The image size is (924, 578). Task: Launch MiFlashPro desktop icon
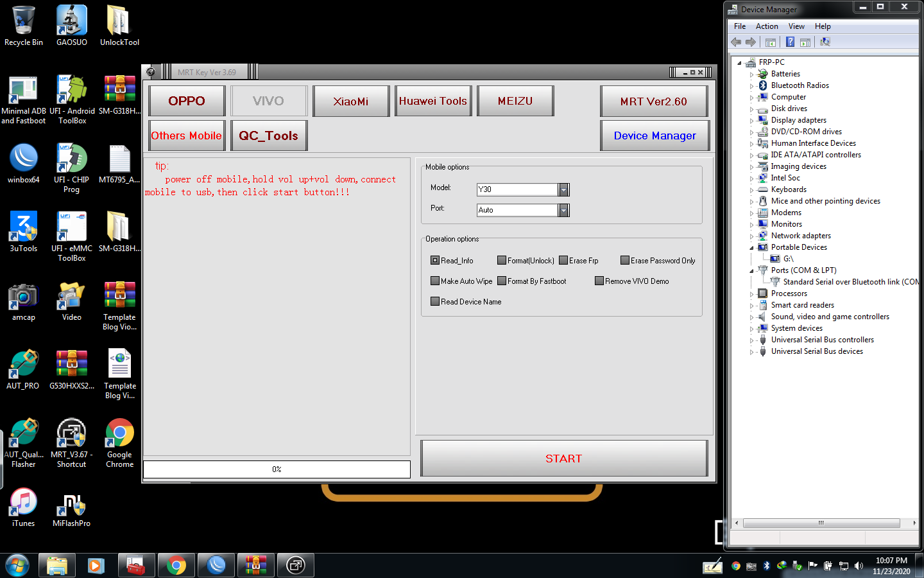tap(72, 507)
